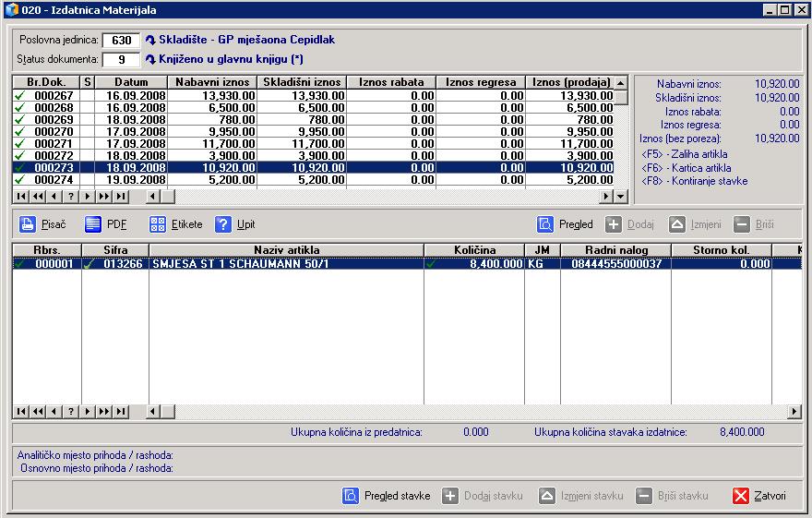Sort by Nabavni iznos column header
This screenshot has width=812, height=518.
point(211,82)
